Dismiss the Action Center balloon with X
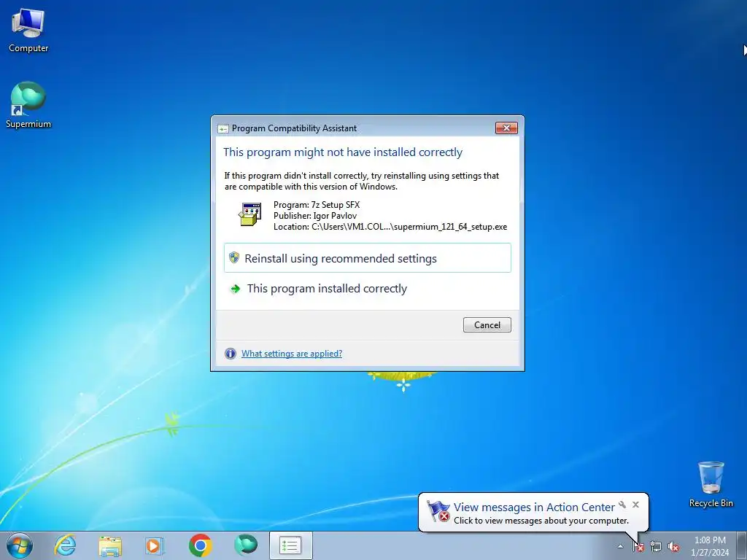The image size is (747, 560). pos(635,505)
